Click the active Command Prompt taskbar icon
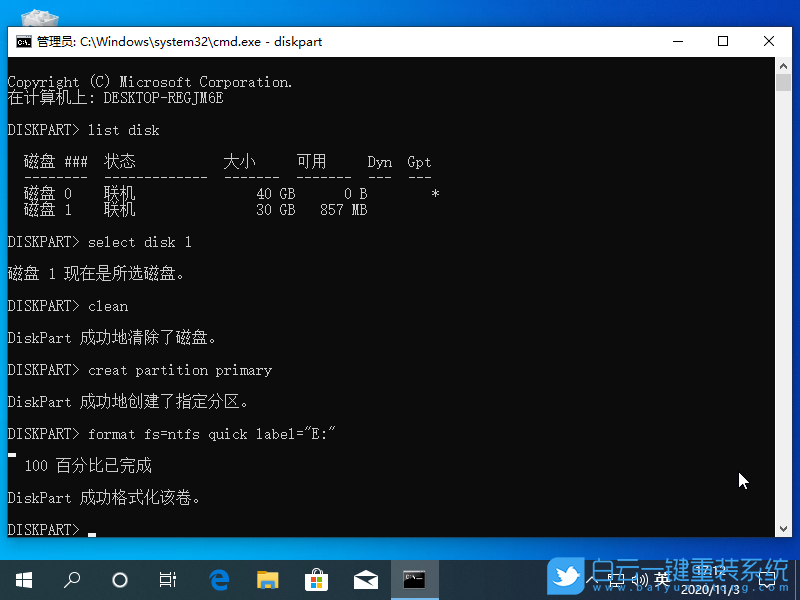 (x=414, y=580)
